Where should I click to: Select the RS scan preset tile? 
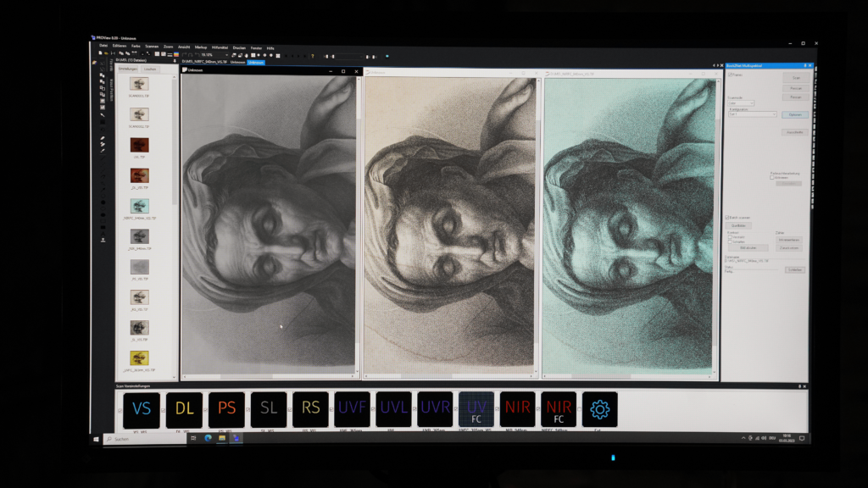pyautogui.click(x=310, y=409)
